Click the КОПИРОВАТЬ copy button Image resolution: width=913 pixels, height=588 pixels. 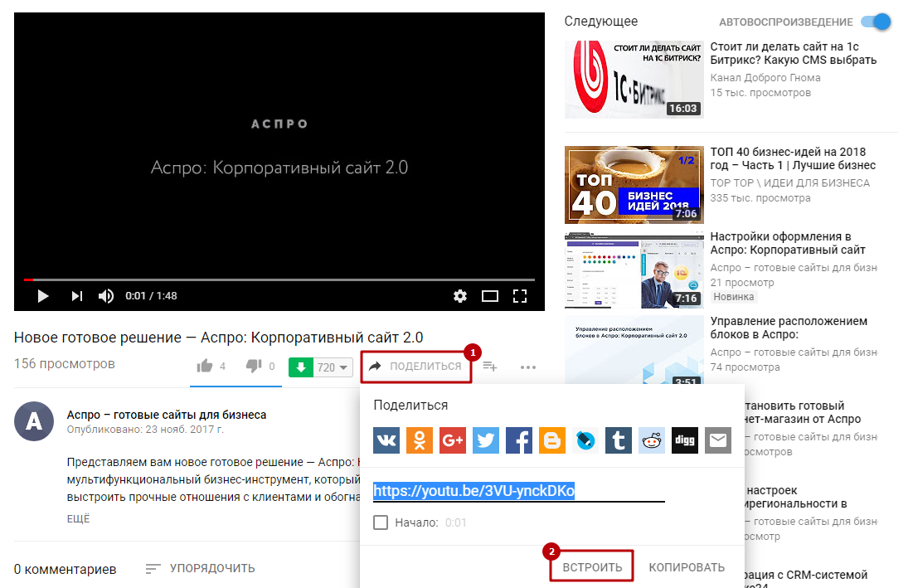point(687,567)
